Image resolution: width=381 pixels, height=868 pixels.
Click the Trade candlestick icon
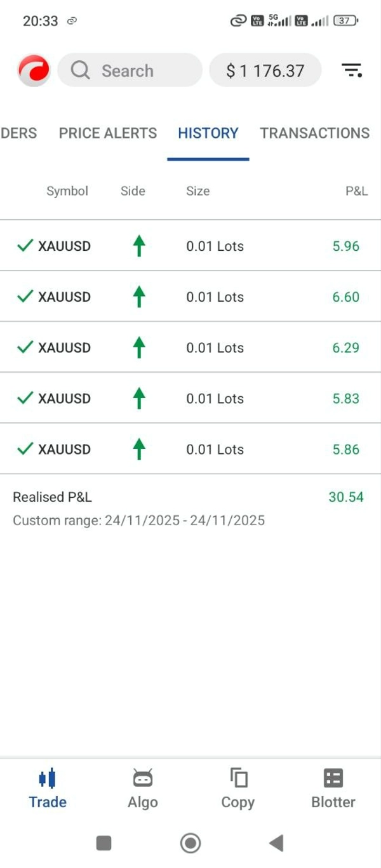click(48, 778)
